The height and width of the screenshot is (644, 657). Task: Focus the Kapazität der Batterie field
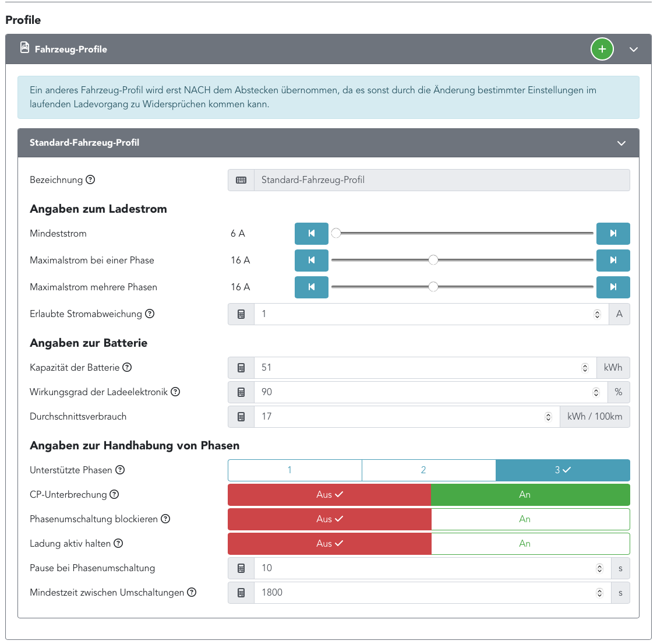pos(425,368)
